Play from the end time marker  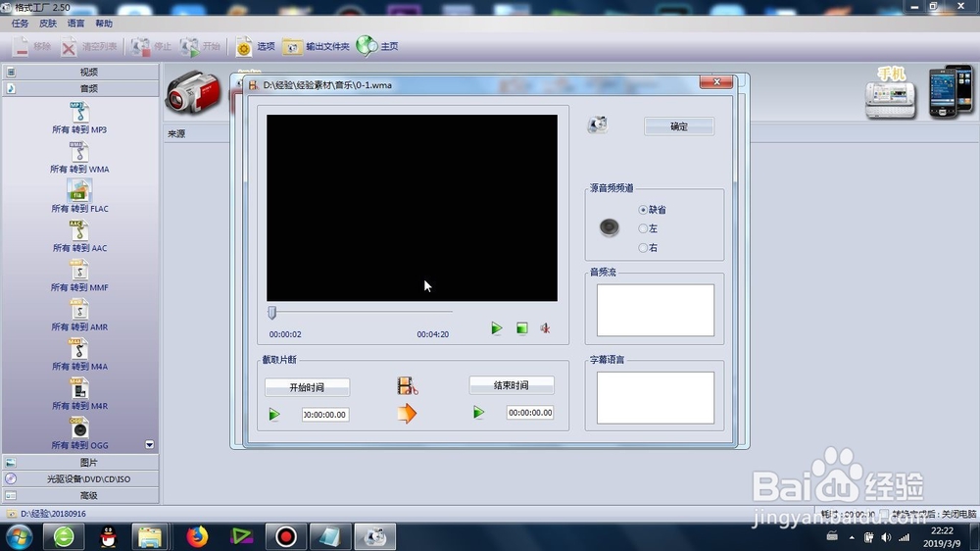click(x=479, y=413)
